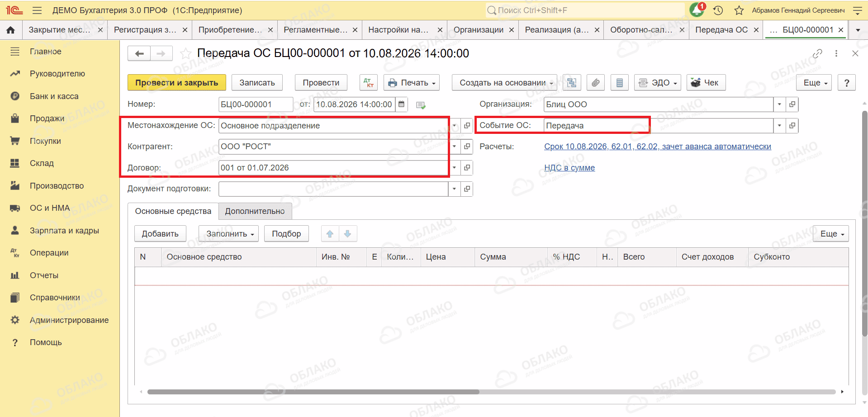Move row down with blue arrow
Image resolution: width=868 pixels, height=417 pixels.
[347, 234]
